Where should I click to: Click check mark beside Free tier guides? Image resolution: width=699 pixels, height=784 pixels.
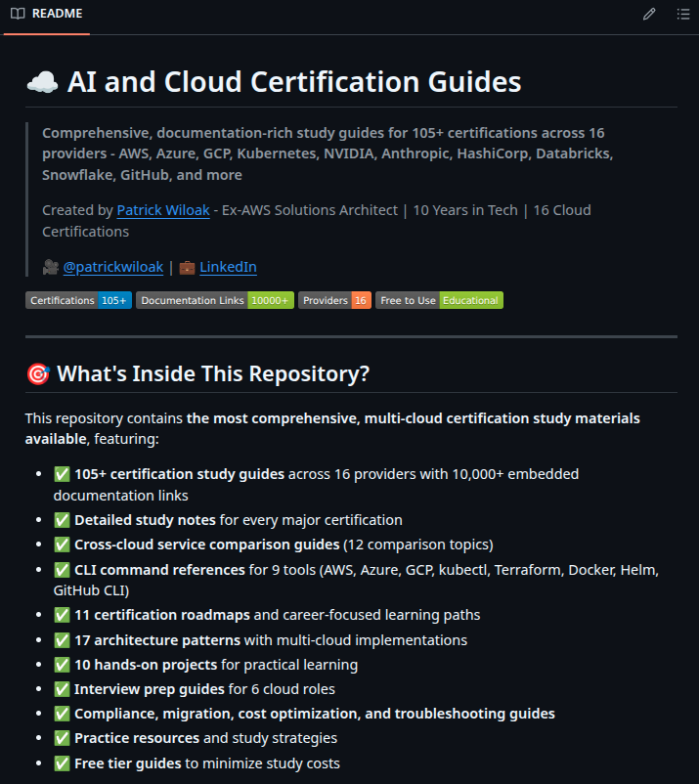point(62,763)
